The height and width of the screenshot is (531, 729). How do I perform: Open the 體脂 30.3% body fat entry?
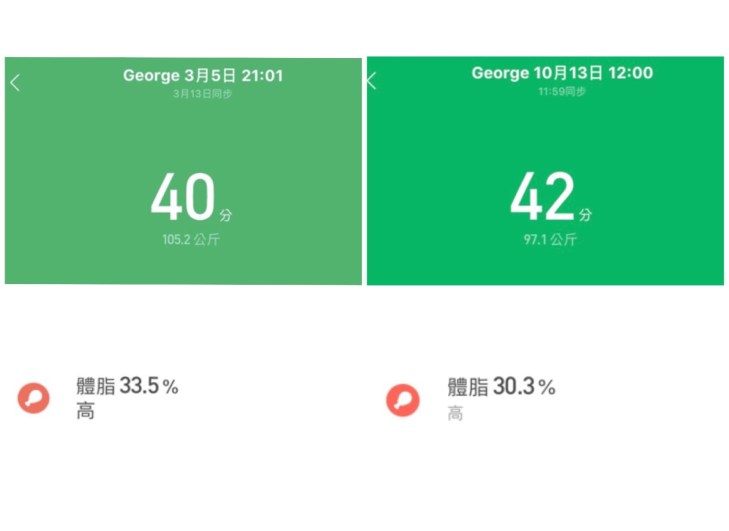tap(501, 387)
